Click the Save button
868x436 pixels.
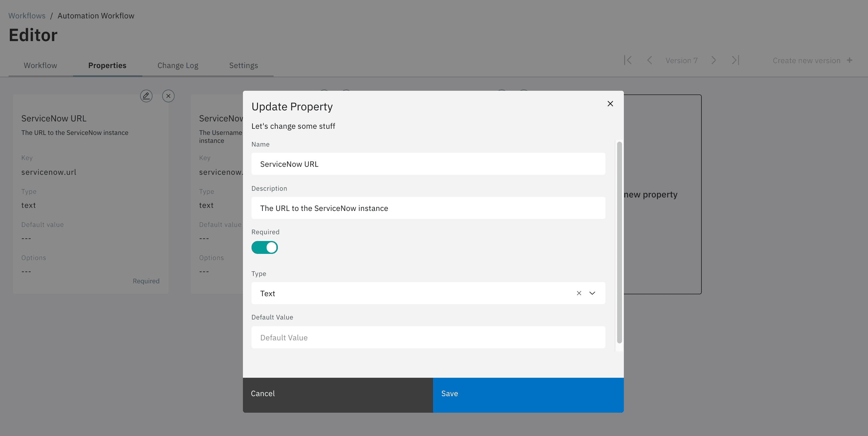[x=528, y=395]
